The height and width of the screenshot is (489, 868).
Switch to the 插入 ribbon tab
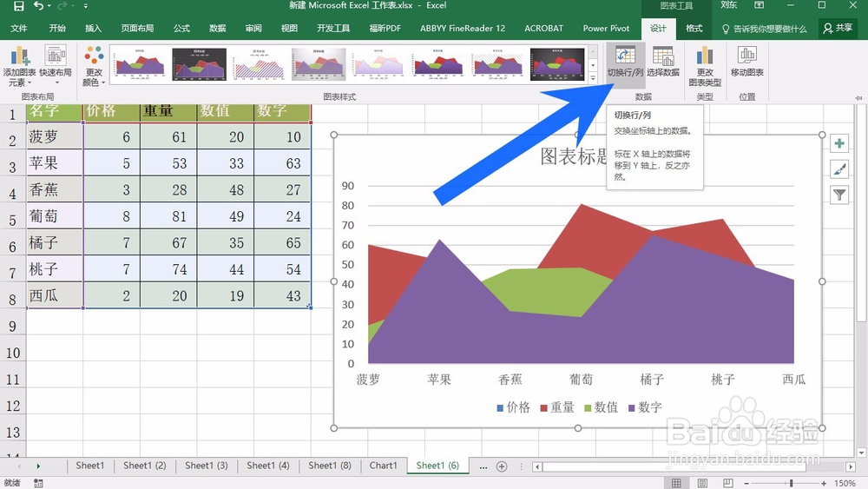tap(93, 29)
